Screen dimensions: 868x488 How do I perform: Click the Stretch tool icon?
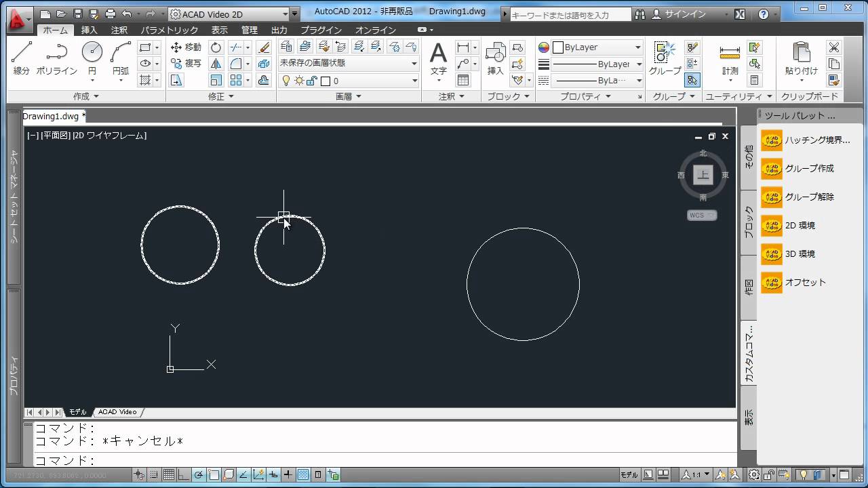click(176, 80)
